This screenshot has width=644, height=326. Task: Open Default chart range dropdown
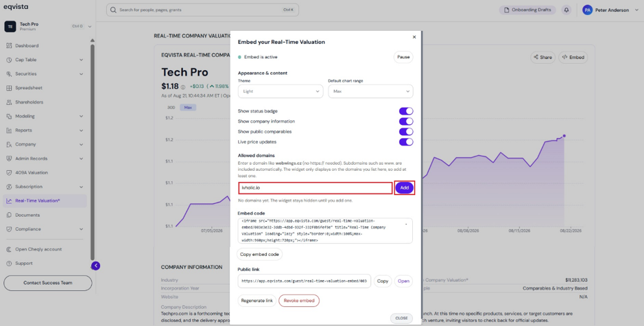(370, 91)
